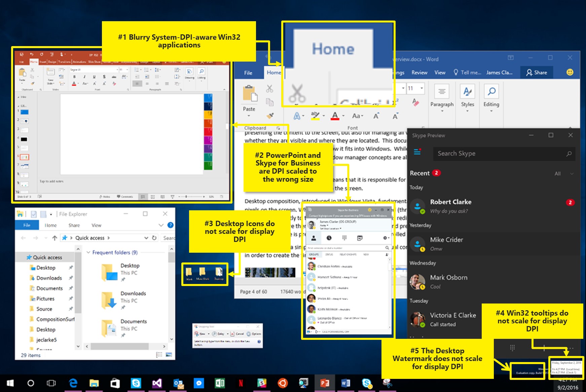Click the Share button in Word
The width and height of the screenshot is (586, 392).
point(537,72)
